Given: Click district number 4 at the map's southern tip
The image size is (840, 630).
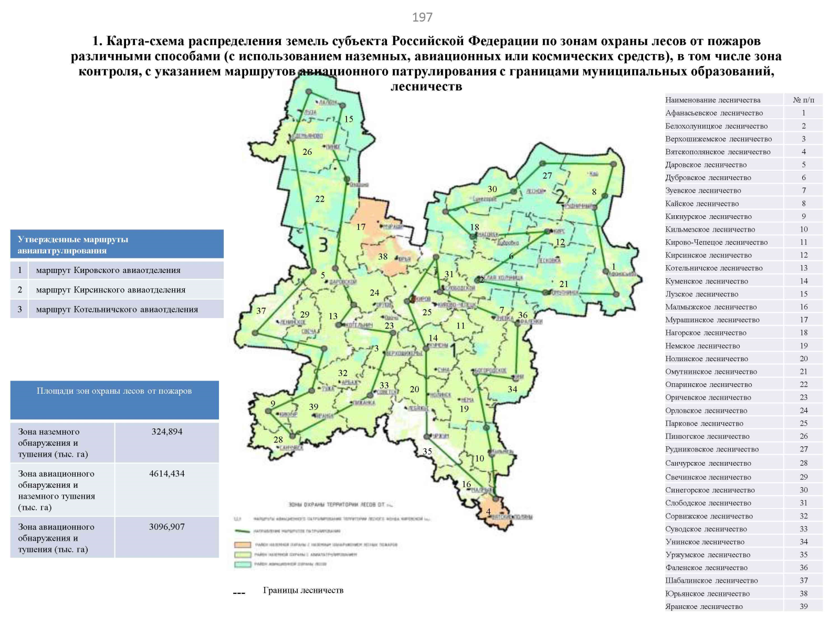Looking at the screenshot, I should coord(488,511).
